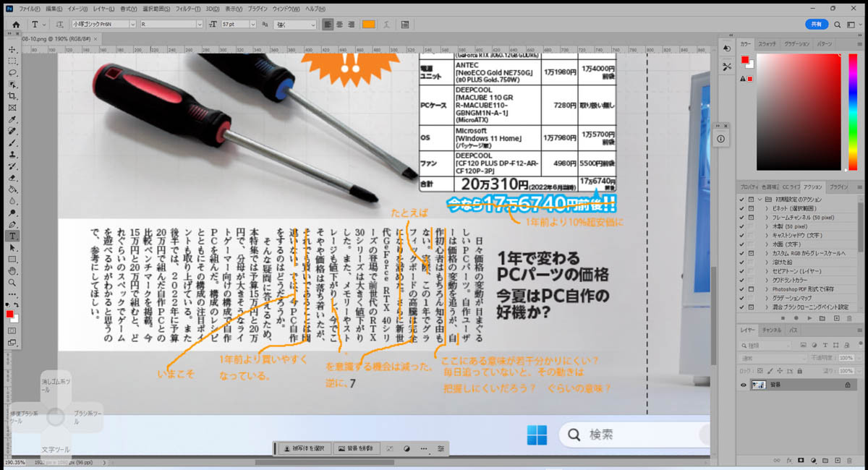Image resolution: width=868 pixels, height=470 pixels.
Task: Create new adjustment layer icon
Action: tap(813, 459)
